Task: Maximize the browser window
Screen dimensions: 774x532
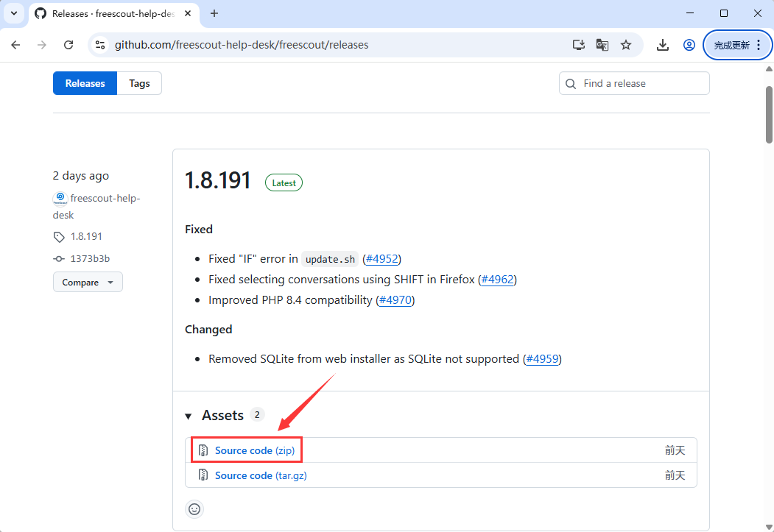Action: tap(724, 13)
